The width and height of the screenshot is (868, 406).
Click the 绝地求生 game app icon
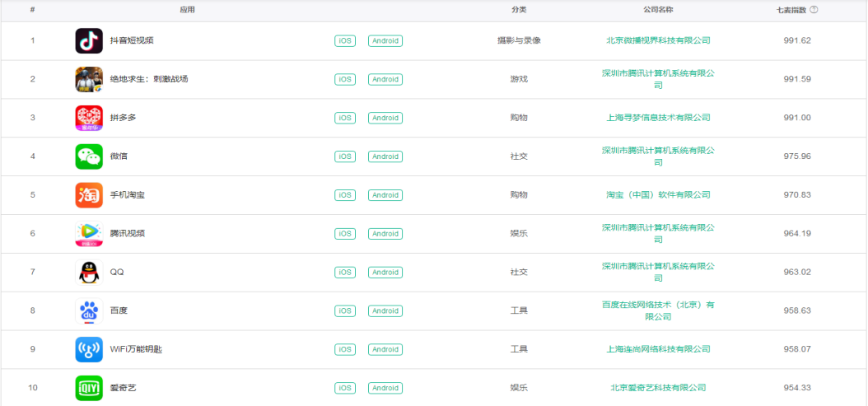click(x=89, y=79)
